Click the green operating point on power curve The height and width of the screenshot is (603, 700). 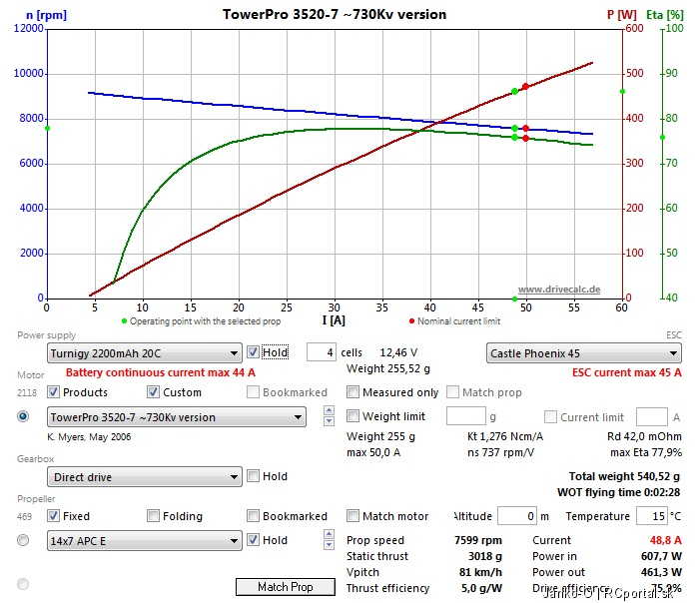[x=514, y=92]
